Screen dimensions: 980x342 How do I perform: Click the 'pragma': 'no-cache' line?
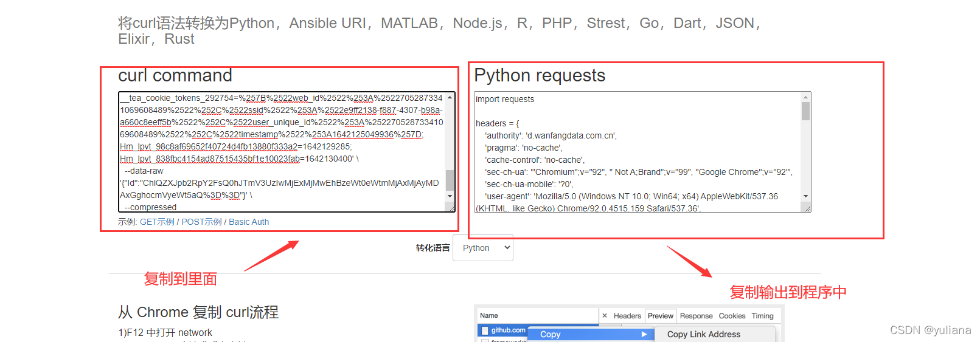tap(524, 148)
